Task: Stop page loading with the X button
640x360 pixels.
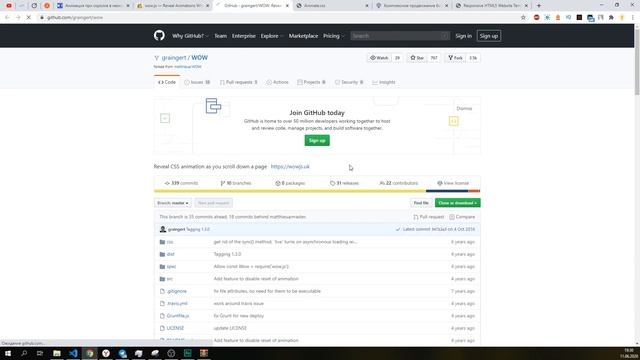Action: 29,18
